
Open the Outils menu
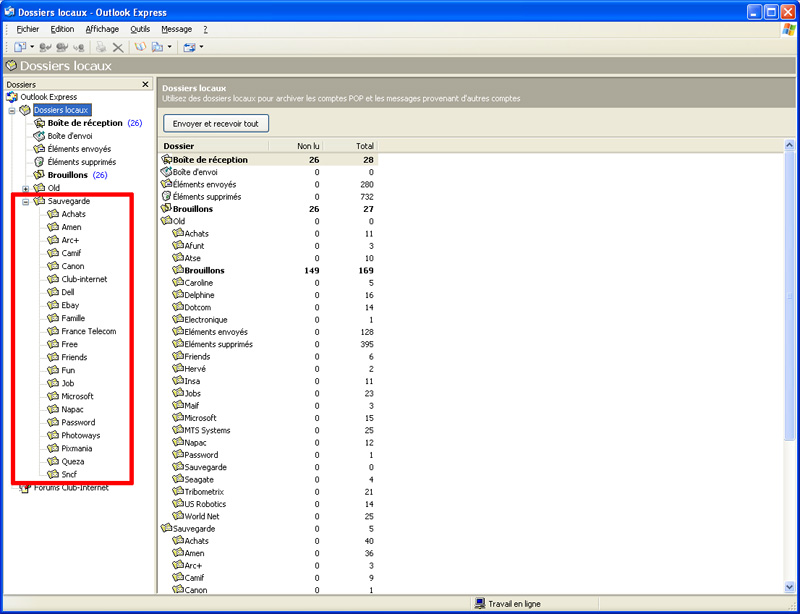tap(140, 29)
